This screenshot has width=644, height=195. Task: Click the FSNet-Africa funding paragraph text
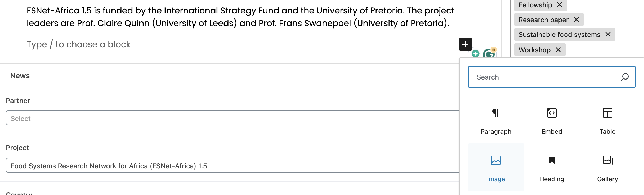click(x=238, y=17)
